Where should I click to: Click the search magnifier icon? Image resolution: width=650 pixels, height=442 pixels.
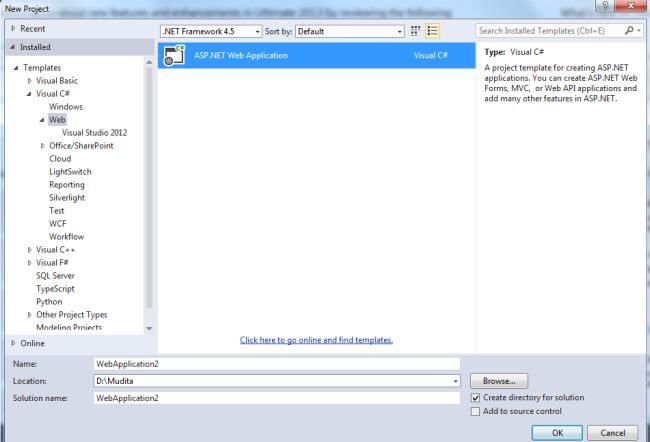click(x=629, y=31)
